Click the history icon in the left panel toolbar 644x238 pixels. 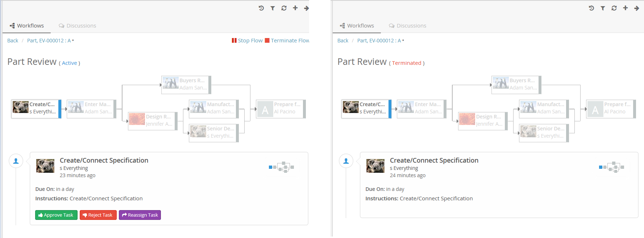(261, 8)
